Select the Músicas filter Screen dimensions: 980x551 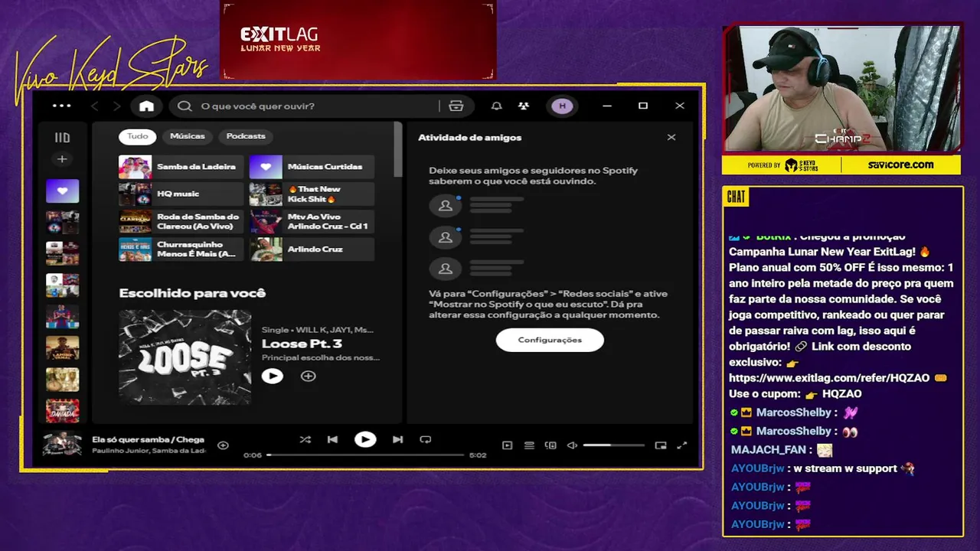coord(188,136)
